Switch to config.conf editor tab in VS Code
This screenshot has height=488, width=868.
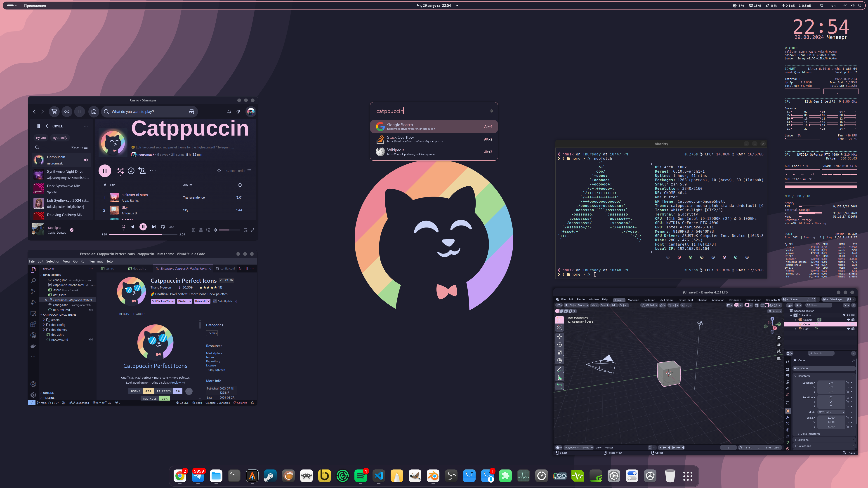coord(225,269)
